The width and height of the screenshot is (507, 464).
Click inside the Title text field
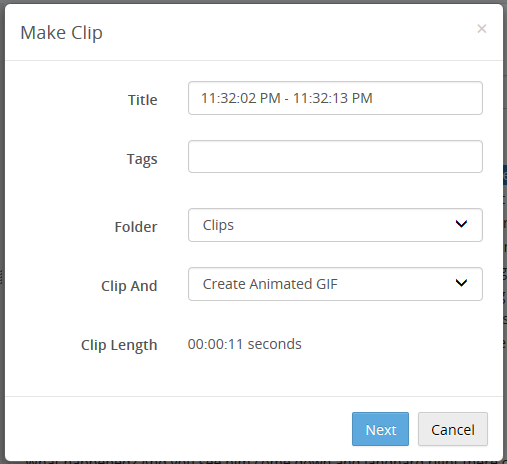tap(335, 98)
